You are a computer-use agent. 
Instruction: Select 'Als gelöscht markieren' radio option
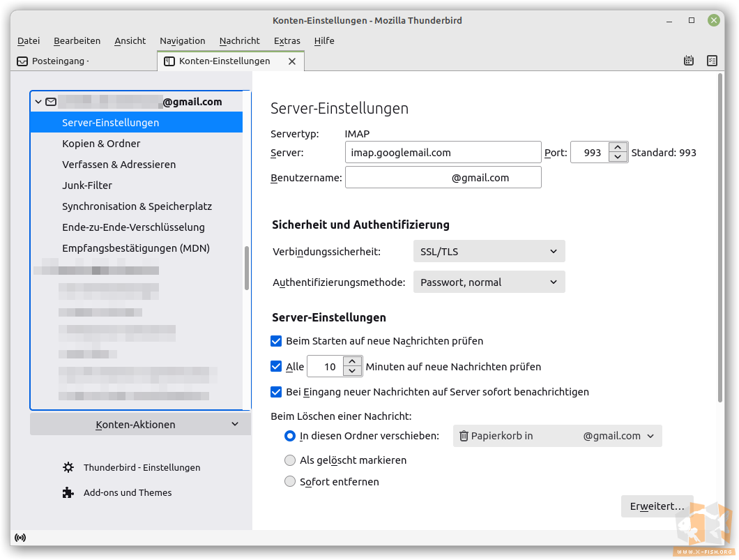[x=290, y=460]
